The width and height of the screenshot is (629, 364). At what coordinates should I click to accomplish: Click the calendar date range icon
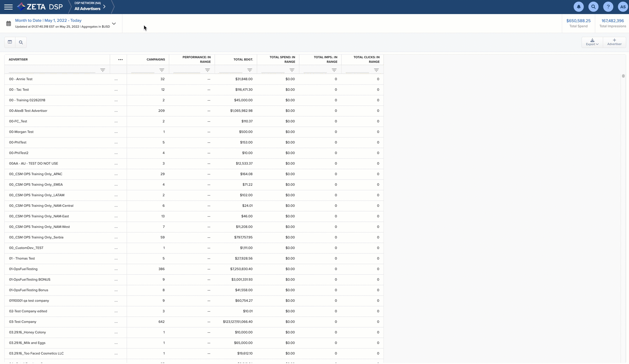click(8, 24)
